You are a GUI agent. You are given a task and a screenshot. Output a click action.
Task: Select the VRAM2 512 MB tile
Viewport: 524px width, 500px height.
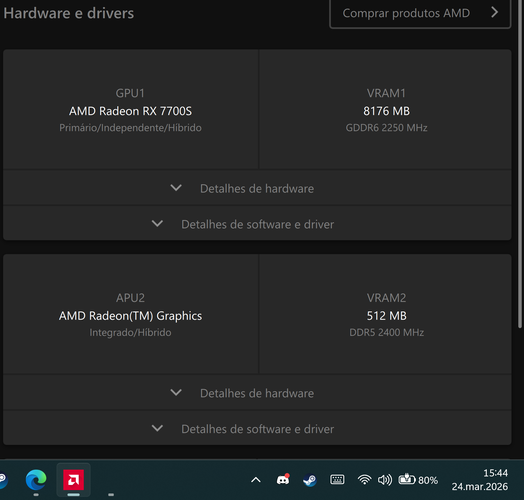[386, 315]
